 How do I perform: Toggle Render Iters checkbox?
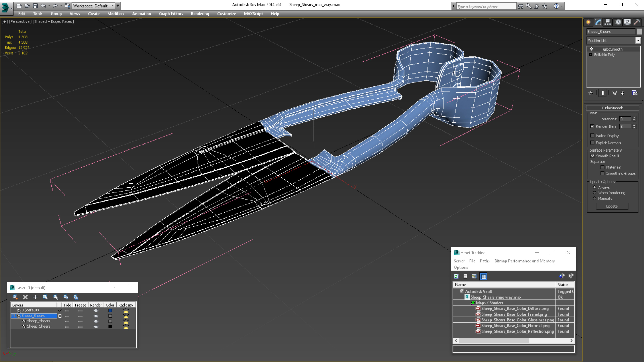592,126
